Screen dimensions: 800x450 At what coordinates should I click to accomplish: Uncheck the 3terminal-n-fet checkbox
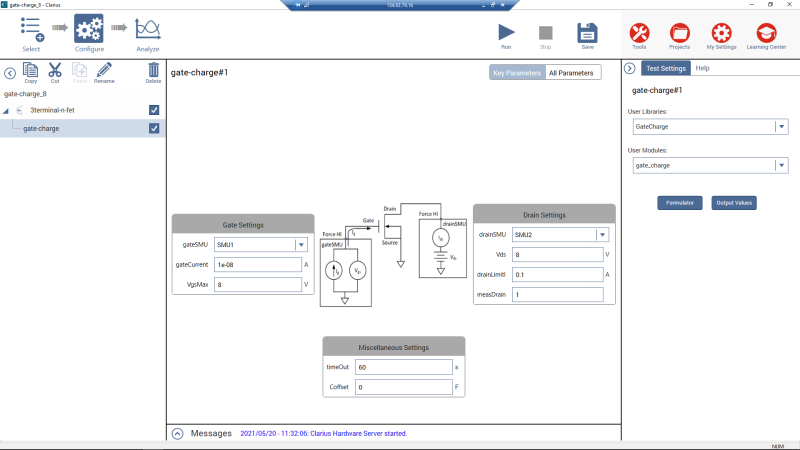pyautogui.click(x=154, y=110)
